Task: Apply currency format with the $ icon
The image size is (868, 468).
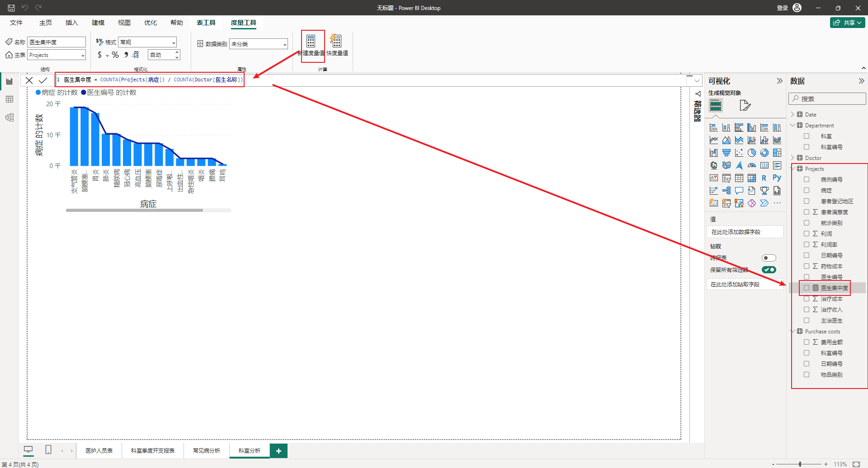Action: pos(100,55)
